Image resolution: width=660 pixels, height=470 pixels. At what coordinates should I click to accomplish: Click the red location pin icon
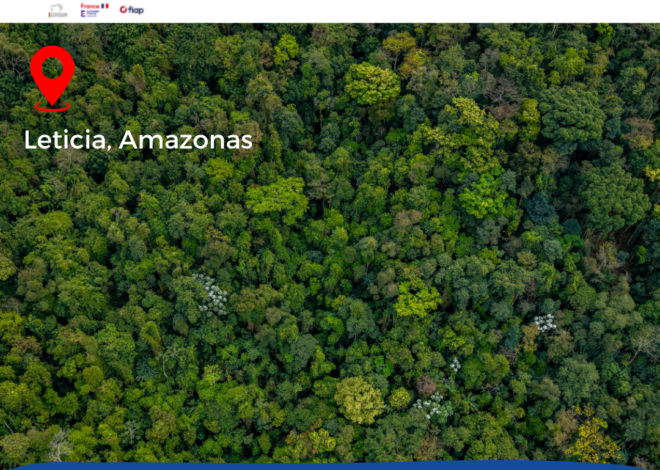point(52,79)
